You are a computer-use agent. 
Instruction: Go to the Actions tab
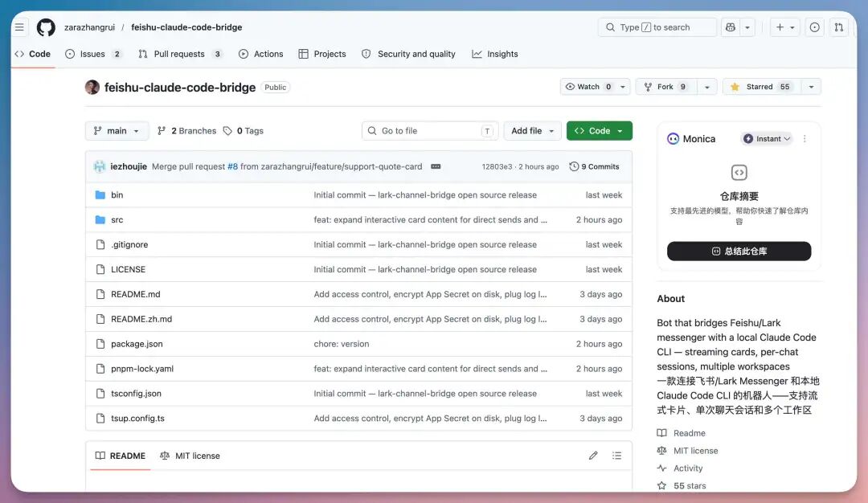click(x=260, y=54)
